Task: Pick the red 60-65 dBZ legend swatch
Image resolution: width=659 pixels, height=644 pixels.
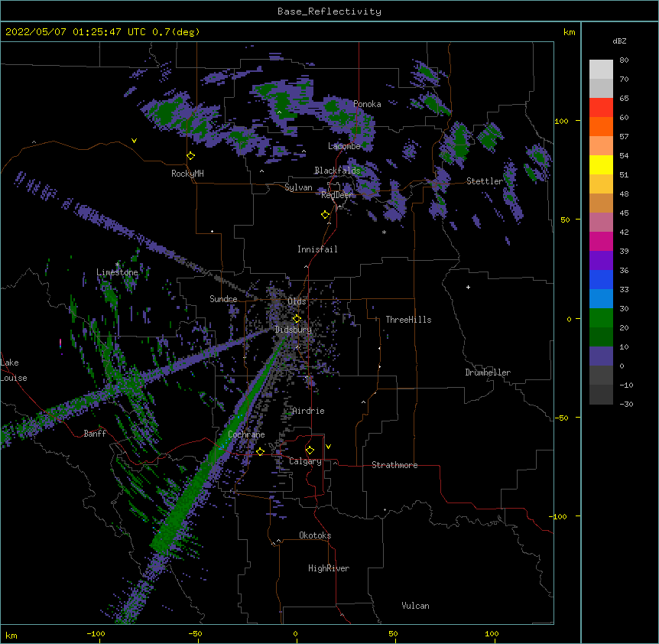Action: 601,107
